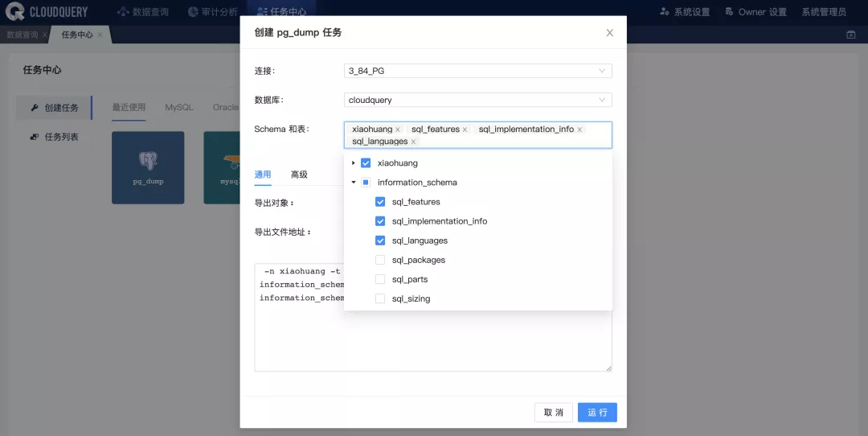Open the 连接 dropdown showing 3_84_PG
This screenshot has width=868, height=436.
point(477,71)
